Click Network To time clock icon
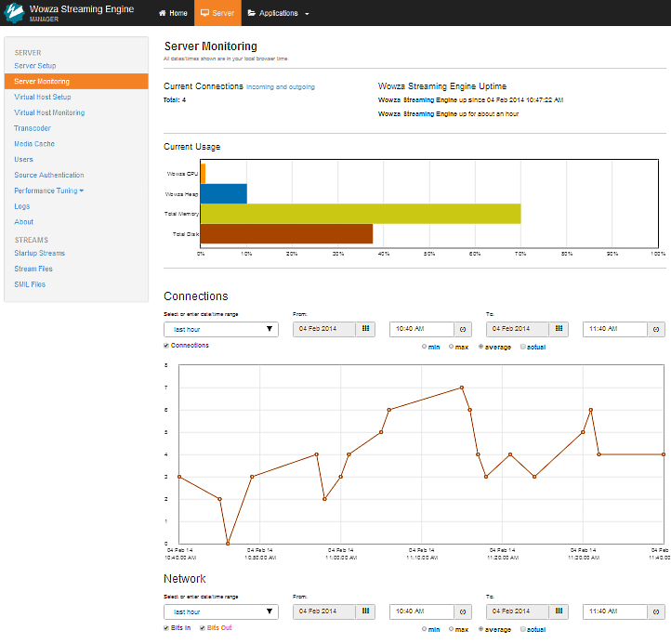The image size is (671, 644). pyautogui.click(x=656, y=611)
